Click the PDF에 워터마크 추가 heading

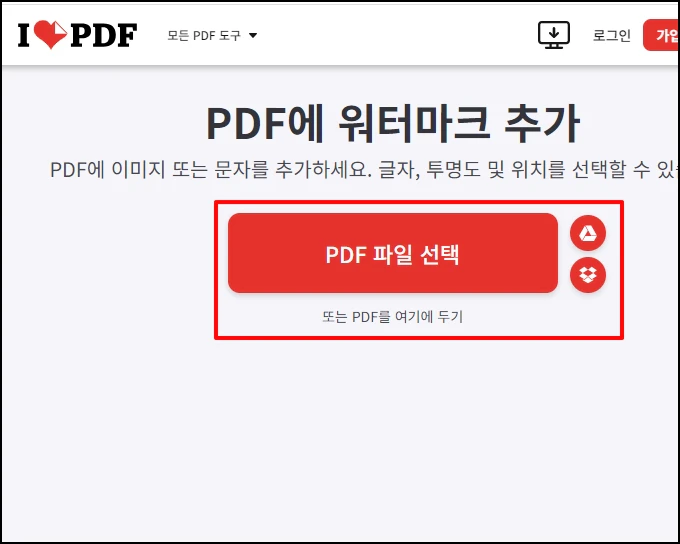pos(393,123)
